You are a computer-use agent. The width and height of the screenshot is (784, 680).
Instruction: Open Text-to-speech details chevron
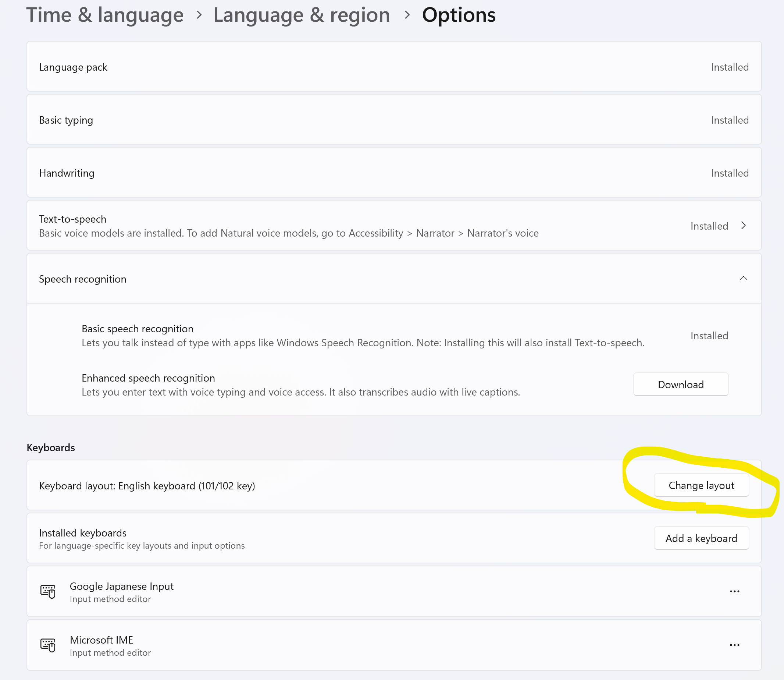tap(743, 226)
